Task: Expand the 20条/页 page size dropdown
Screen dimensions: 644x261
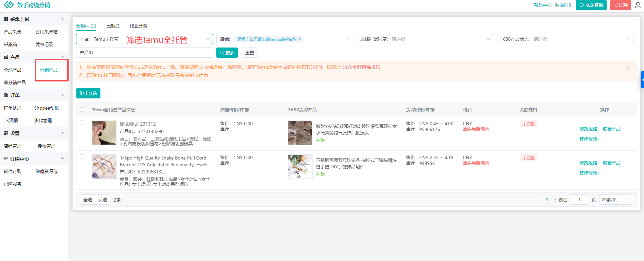Action: (616, 200)
